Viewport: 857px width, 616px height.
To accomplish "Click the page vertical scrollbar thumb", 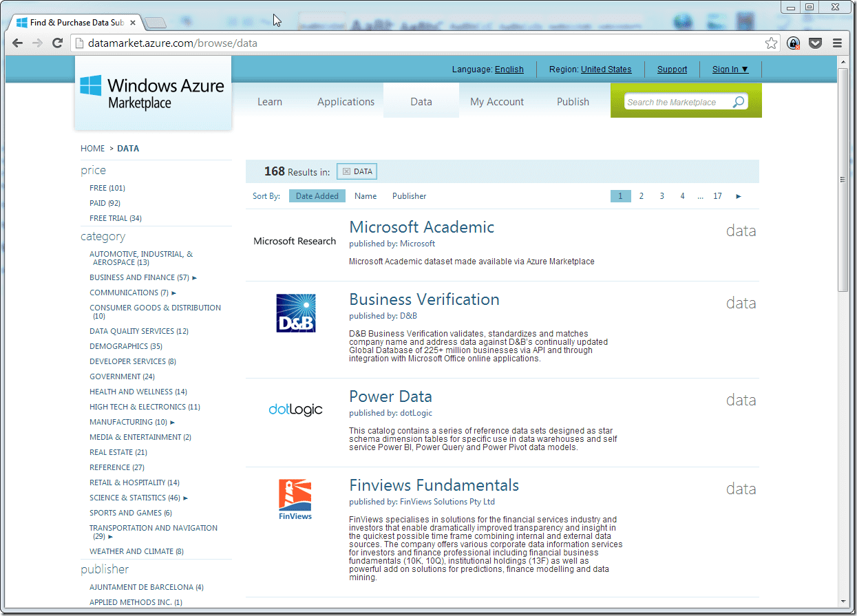I will pos(843,179).
